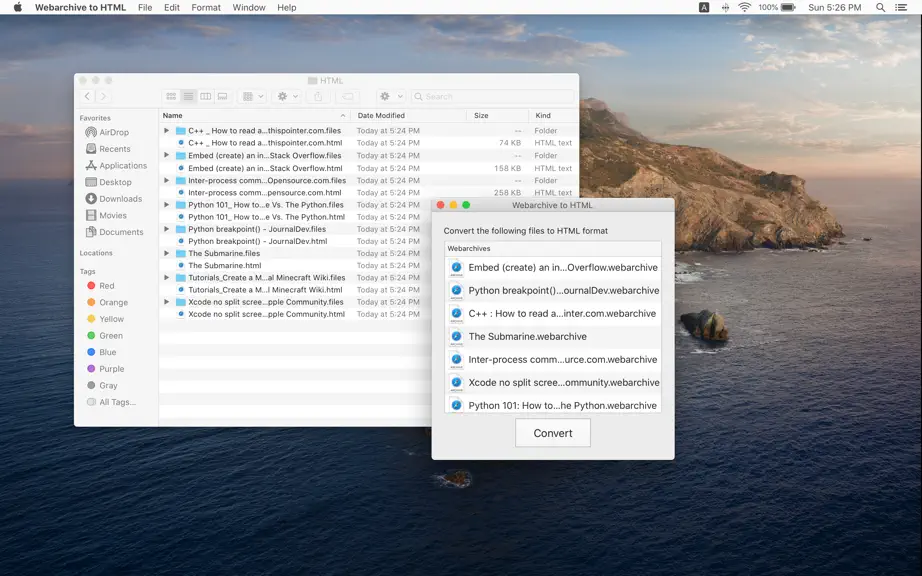Click the Finder Edit Tags button
The height and width of the screenshot is (576, 922).
348,96
